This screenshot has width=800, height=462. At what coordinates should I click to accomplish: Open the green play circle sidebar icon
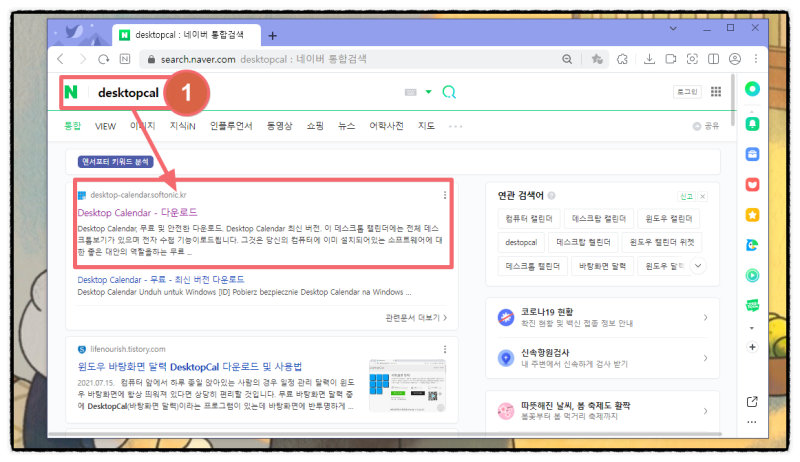(x=752, y=275)
